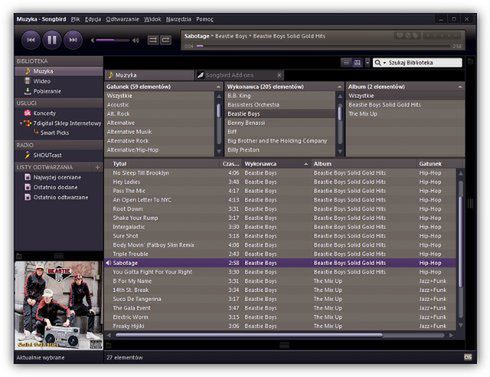Open the search magnifier scope dropdown
The width and height of the screenshot is (490, 377).
click(380, 63)
